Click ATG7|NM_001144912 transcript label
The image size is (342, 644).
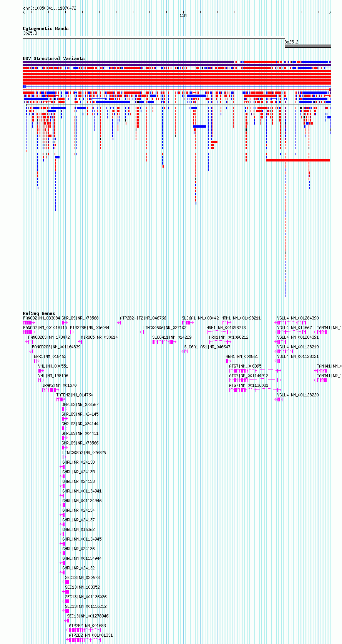[x=249, y=376]
